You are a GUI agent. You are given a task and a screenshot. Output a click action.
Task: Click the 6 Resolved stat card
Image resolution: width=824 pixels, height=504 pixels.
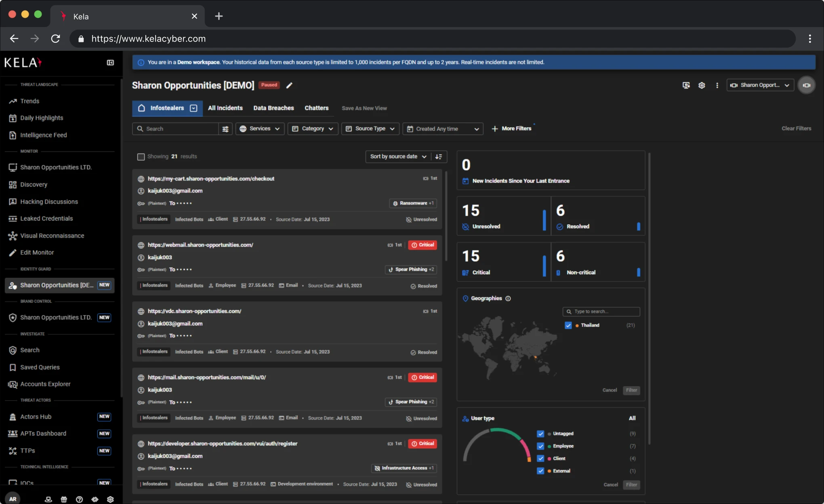pos(598,216)
